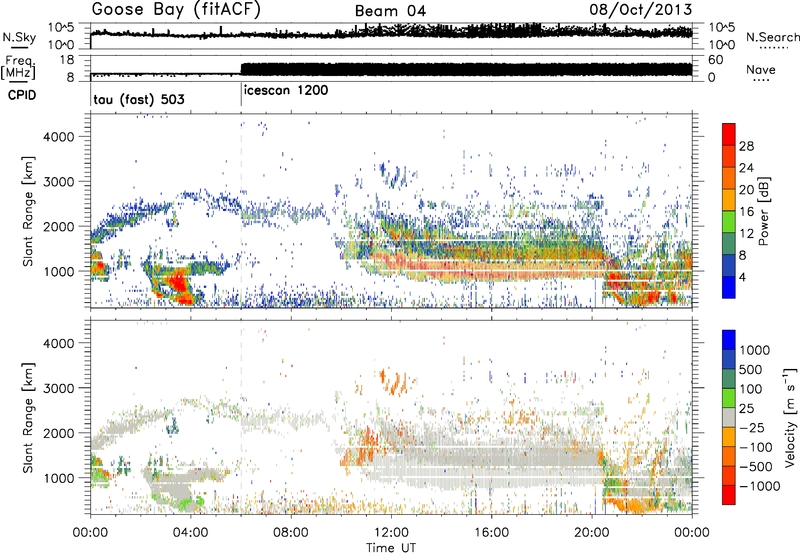
Task: Click 'Slant Range [km]' label of velocity panel
Action: coord(28,417)
